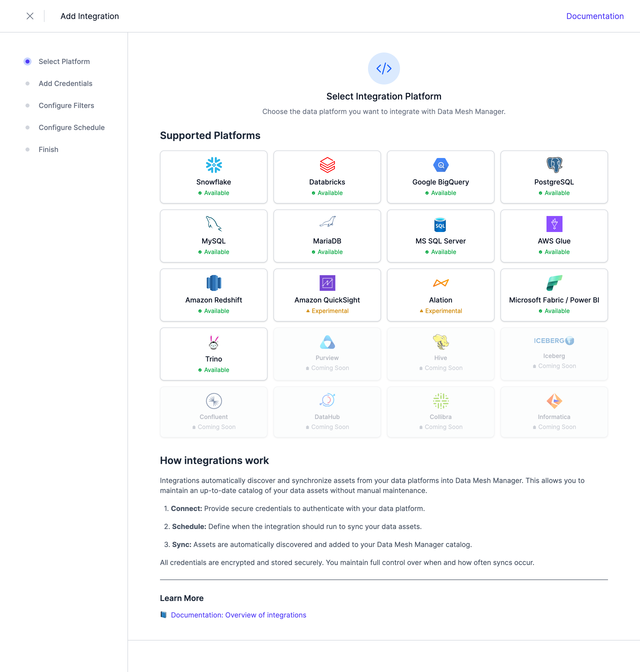Go to the Select Platform step
This screenshot has width=640, height=672.
pos(64,61)
